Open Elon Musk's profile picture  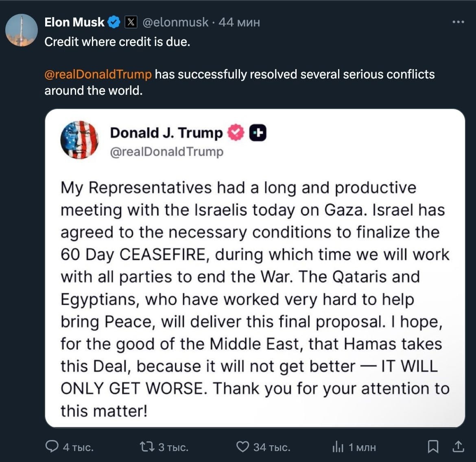coord(21,30)
